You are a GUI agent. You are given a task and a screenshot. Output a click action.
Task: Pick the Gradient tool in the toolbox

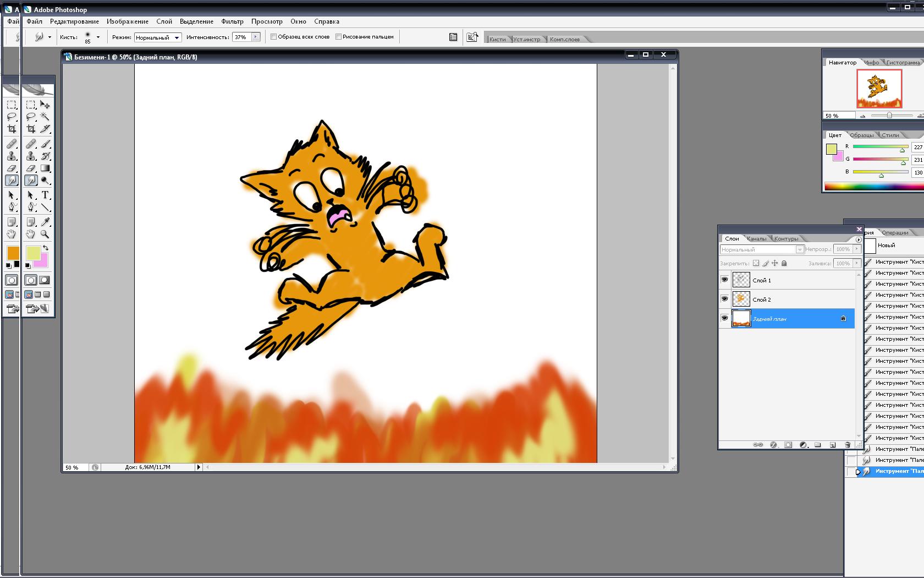[45, 168]
